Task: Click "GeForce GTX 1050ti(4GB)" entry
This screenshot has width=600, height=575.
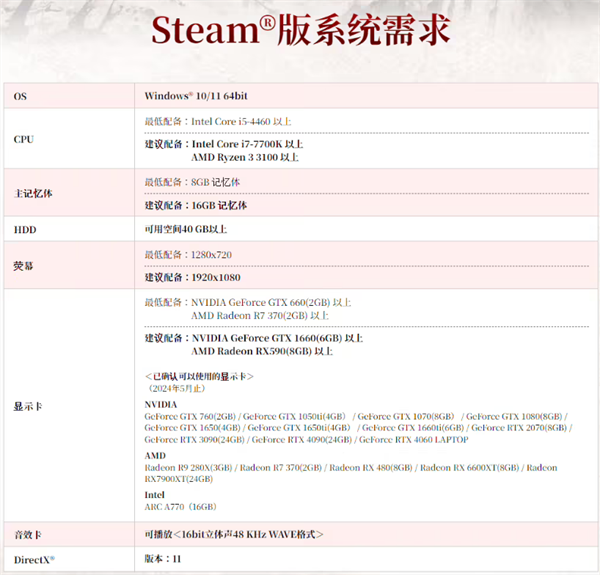Action: (x=294, y=417)
